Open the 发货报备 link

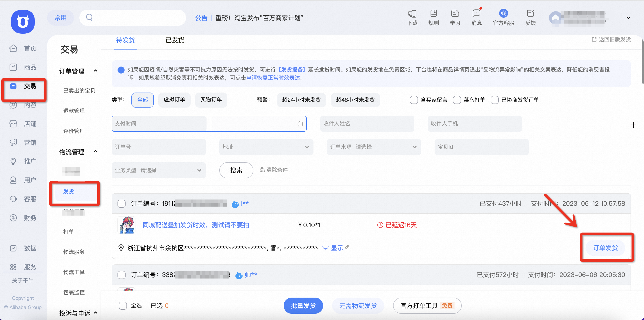(292, 70)
